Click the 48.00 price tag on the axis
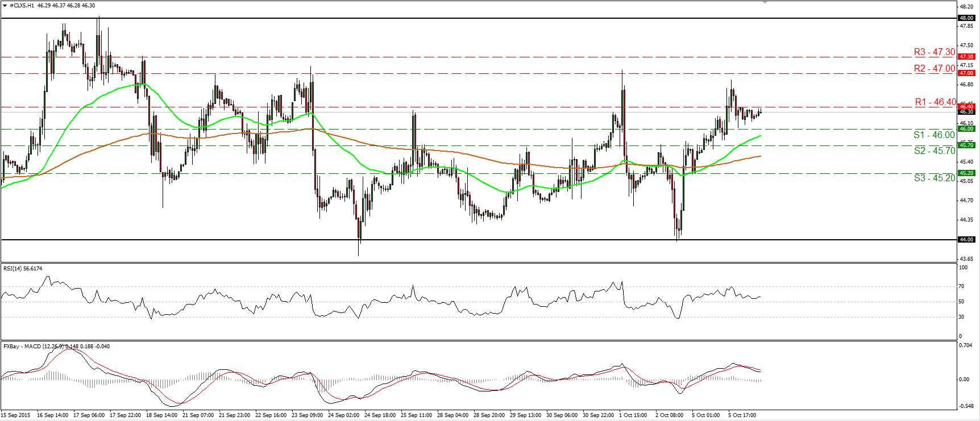Image resolution: width=980 pixels, height=421 pixels. [x=967, y=18]
